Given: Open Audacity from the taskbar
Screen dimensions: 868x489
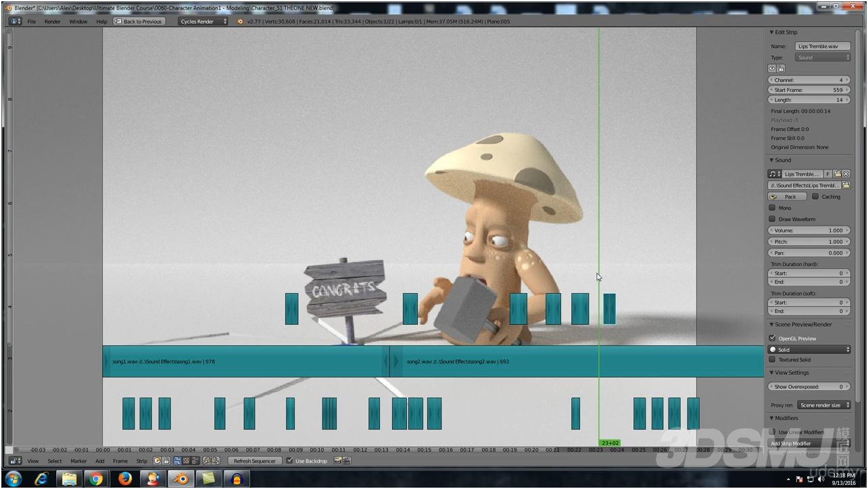Looking at the screenshot, I should 237,479.
